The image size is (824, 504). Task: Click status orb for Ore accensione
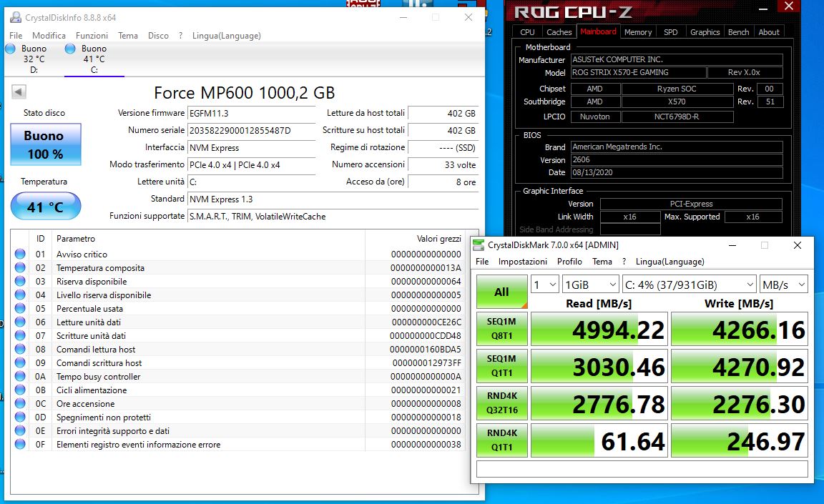pyautogui.click(x=21, y=404)
